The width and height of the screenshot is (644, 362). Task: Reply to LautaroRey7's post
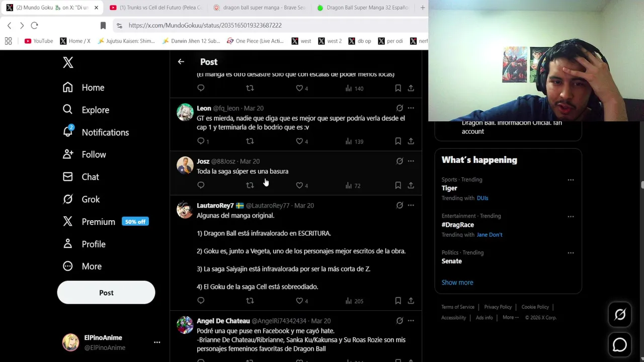201,301
